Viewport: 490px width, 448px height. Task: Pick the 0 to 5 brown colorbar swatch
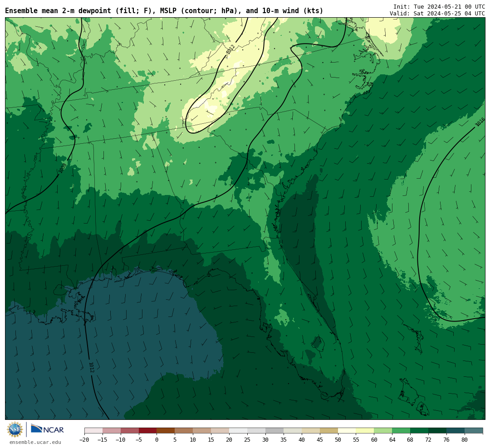pos(166,431)
